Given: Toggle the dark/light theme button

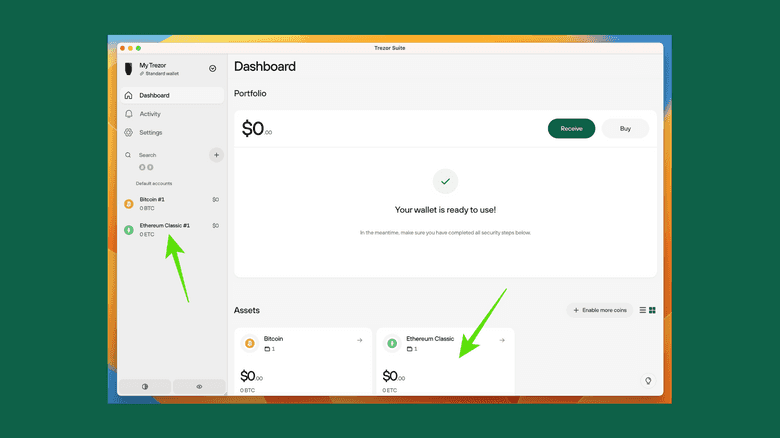Looking at the screenshot, I should tap(144, 386).
